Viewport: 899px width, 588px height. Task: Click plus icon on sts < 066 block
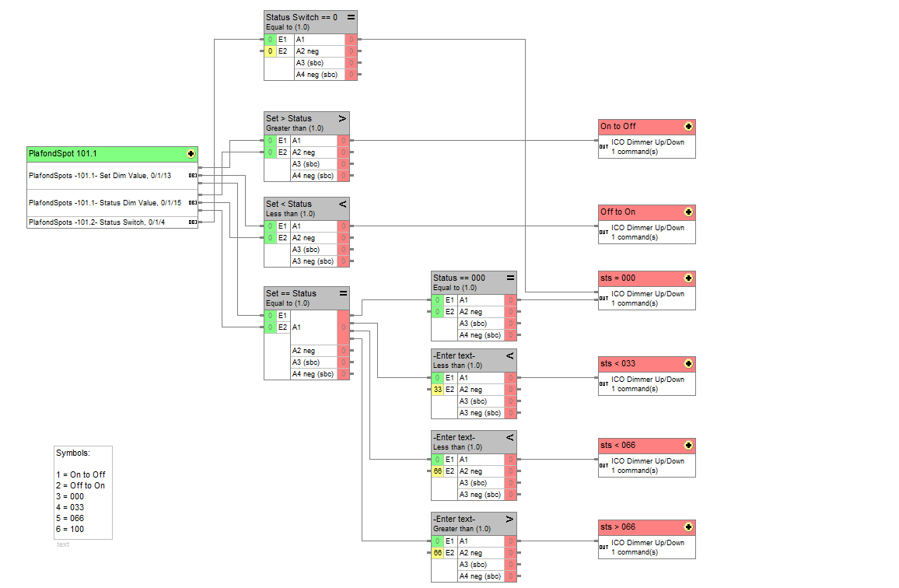pos(688,446)
